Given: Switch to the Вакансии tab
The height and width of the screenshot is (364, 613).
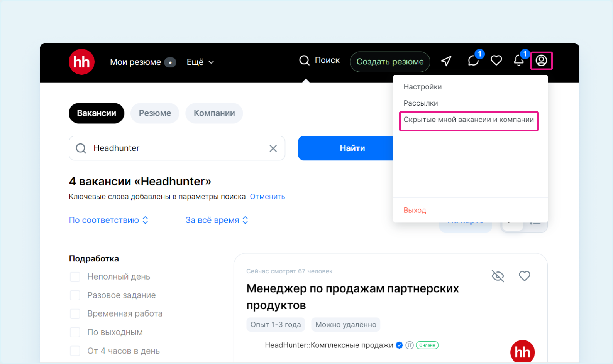Looking at the screenshot, I should click(x=97, y=113).
